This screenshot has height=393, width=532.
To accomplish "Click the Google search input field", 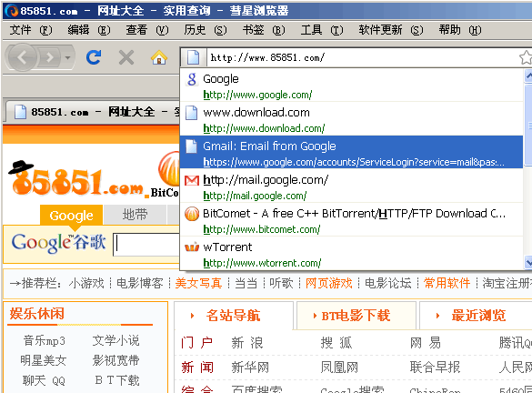I will [x=146, y=244].
